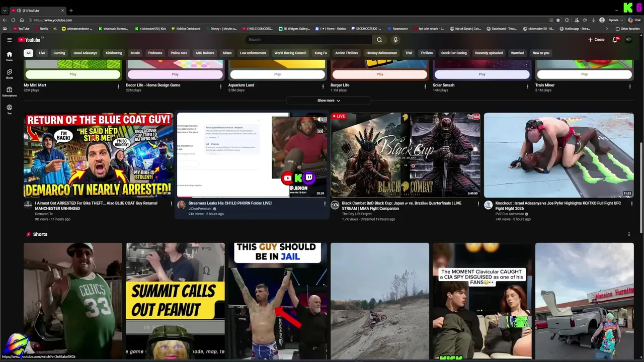Expand the tab search dropdown arrow
This screenshot has width=644, height=362.
5,11
